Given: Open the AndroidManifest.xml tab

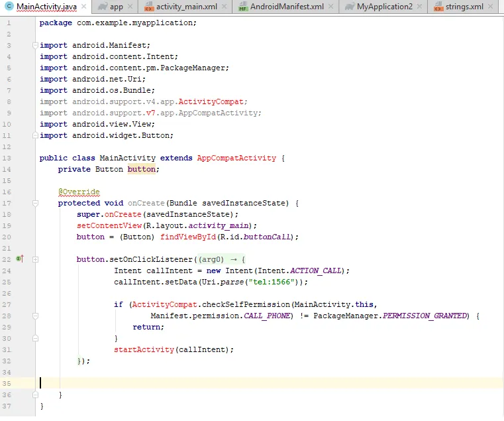Looking at the screenshot, I should [287, 7].
